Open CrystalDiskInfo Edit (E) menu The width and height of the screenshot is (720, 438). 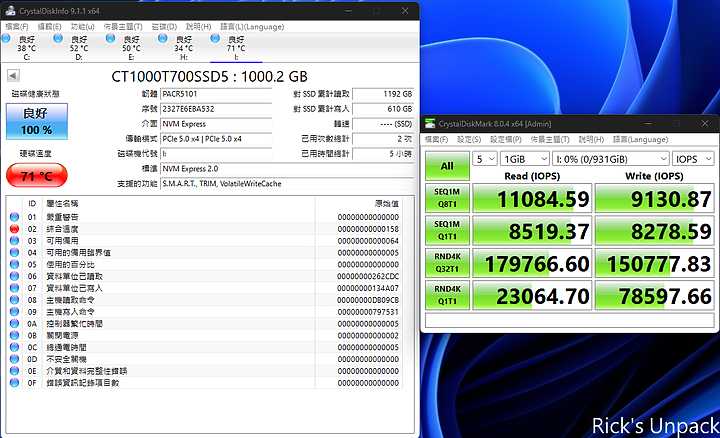point(50,27)
